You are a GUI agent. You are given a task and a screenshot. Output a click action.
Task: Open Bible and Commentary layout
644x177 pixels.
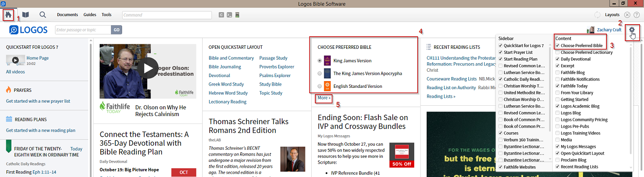tap(231, 58)
